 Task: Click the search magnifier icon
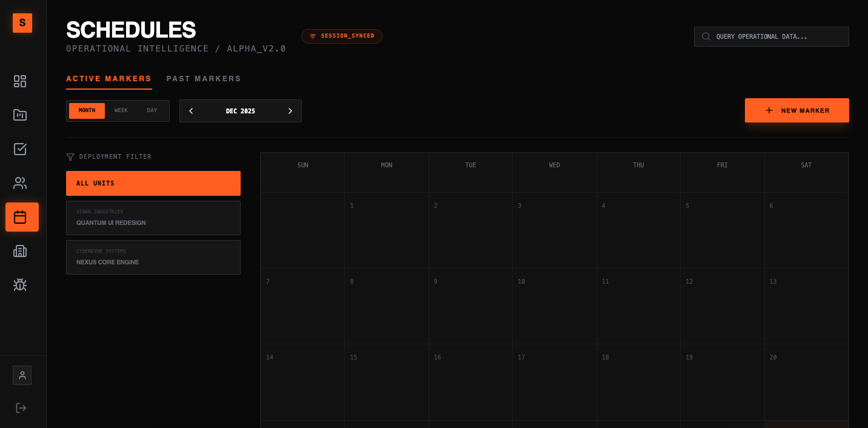706,36
